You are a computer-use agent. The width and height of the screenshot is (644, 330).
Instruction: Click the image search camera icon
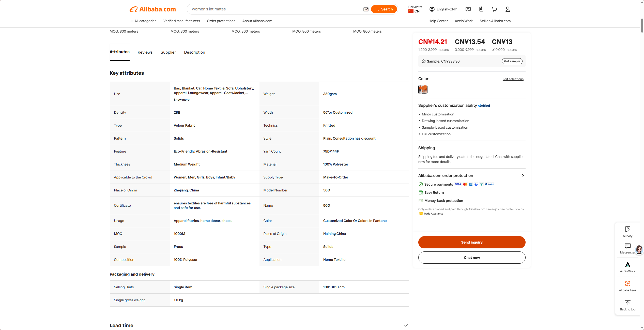366,9
